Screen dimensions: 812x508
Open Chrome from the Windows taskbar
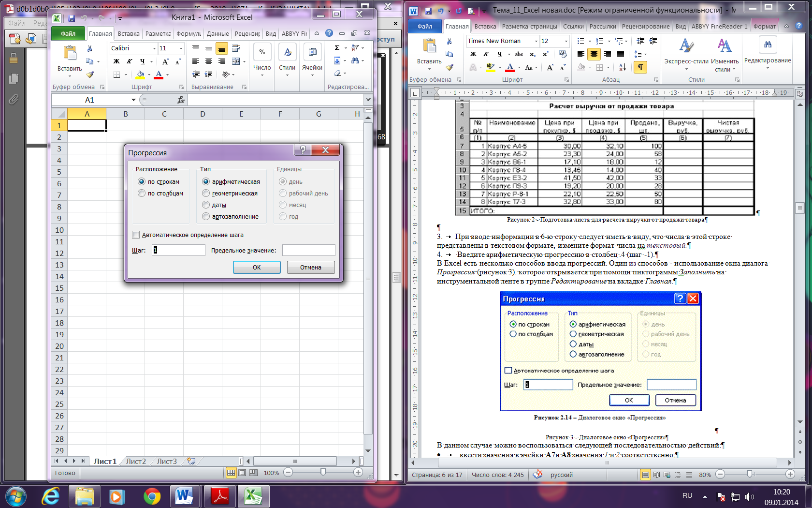[x=152, y=496]
